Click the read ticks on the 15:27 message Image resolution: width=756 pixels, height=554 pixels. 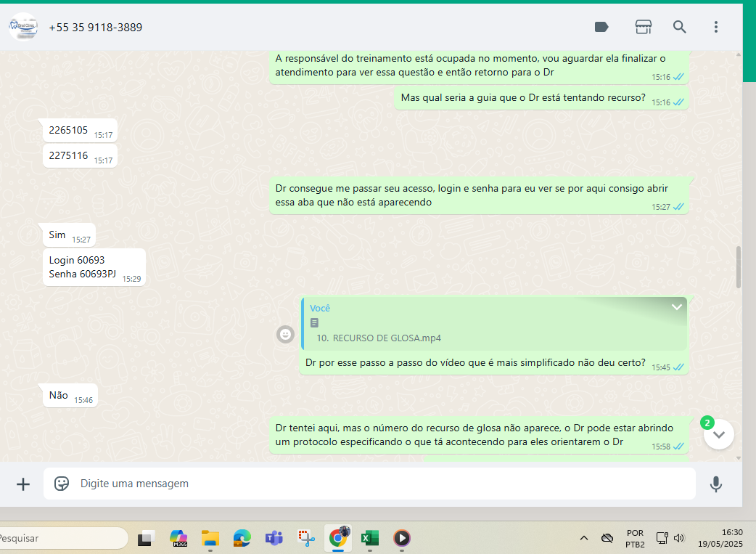[679, 207]
